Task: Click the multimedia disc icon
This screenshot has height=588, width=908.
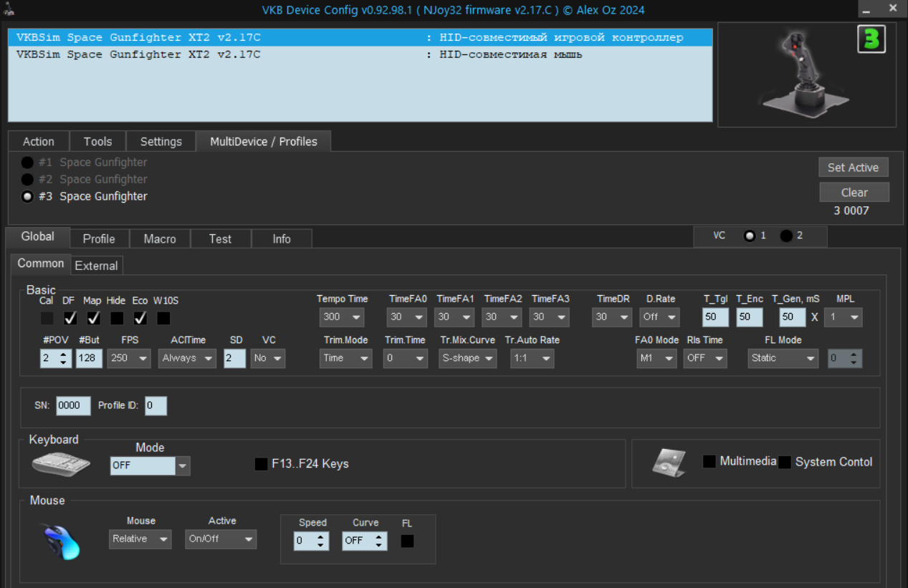Action: pyautogui.click(x=664, y=463)
